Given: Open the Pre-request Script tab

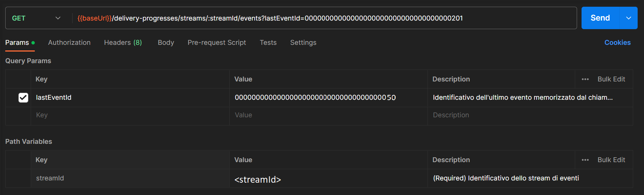Looking at the screenshot, I should [x=217, y=43].
